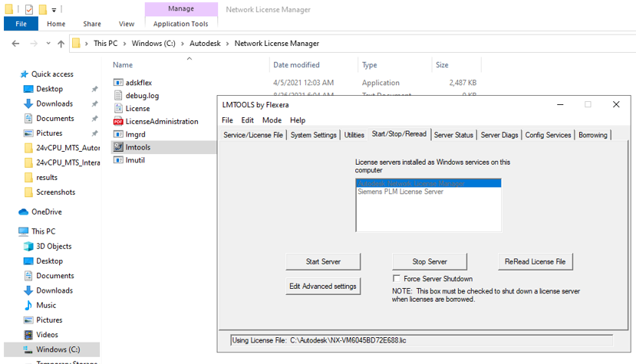Open the Music folder in sidebar
Screen dimensions: 636x364
pos(46,305)
